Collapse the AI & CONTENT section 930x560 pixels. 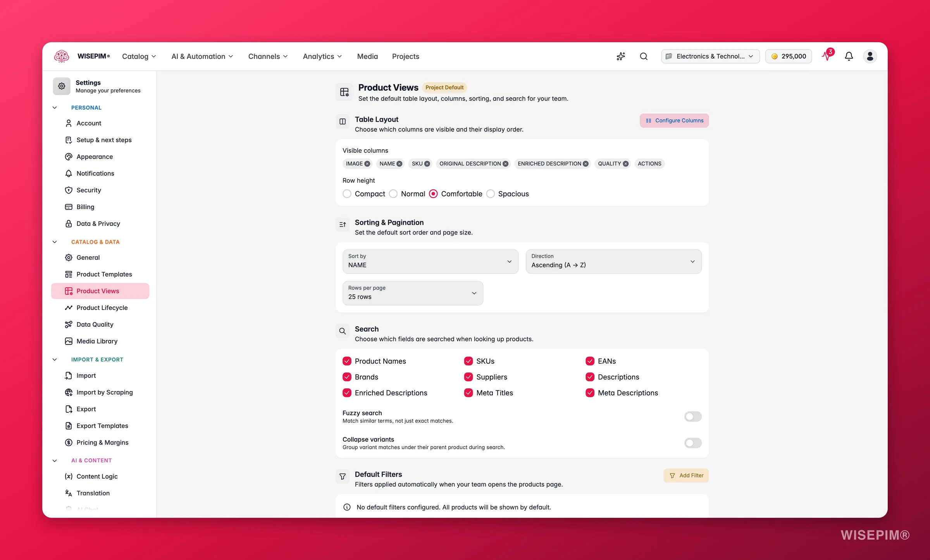pyautogui.click(x=55, y=460)
